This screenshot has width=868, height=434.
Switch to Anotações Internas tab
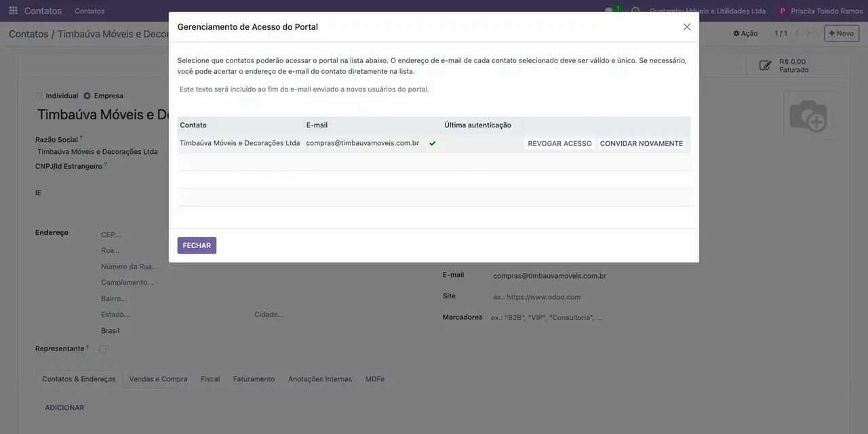(x=320, y=379)
